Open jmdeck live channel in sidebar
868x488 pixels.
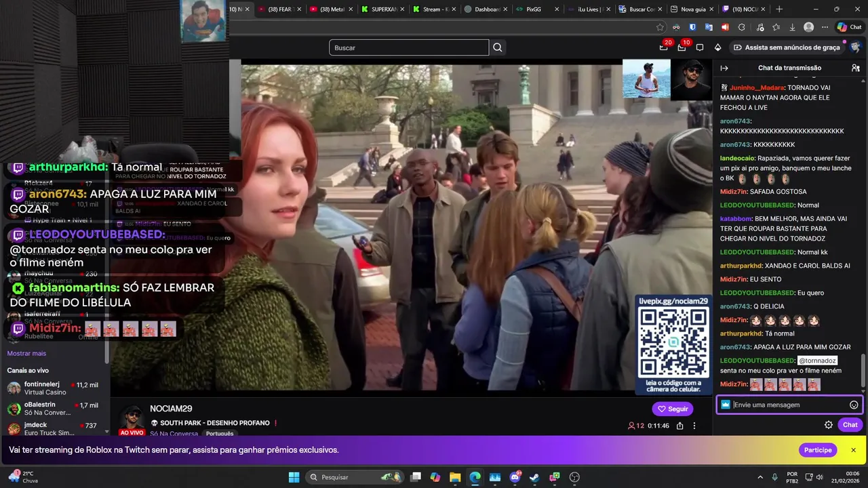pos(54,429)
